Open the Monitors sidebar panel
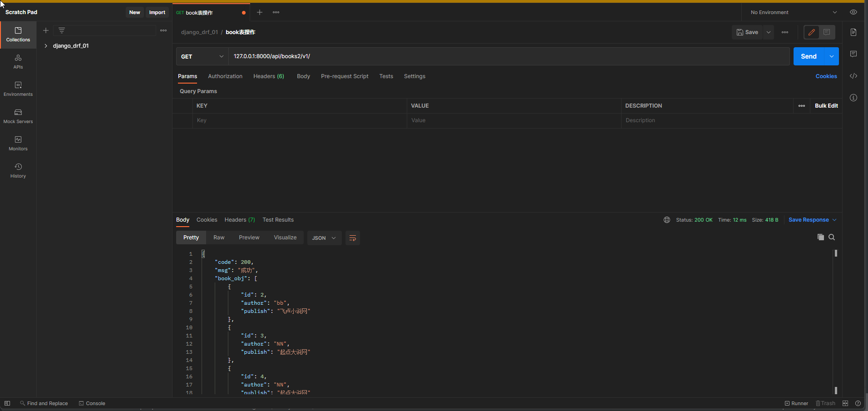The image size is (868, 411). (18, 144)
